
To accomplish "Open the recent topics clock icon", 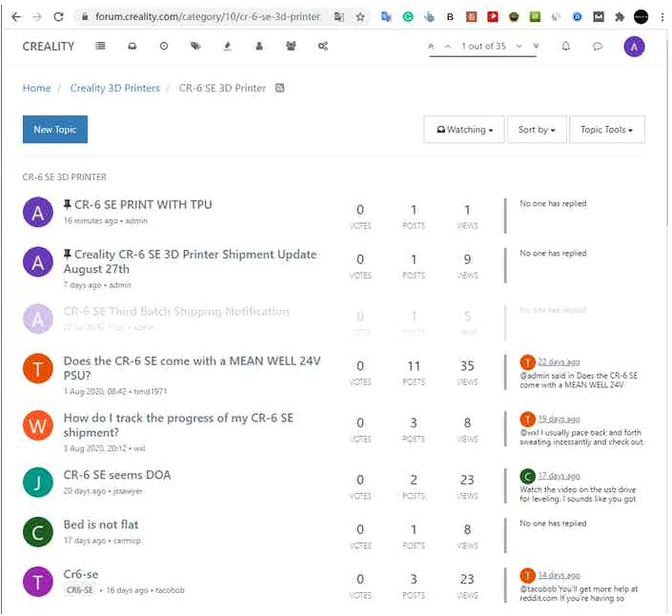I will click(x=164, y=46).
